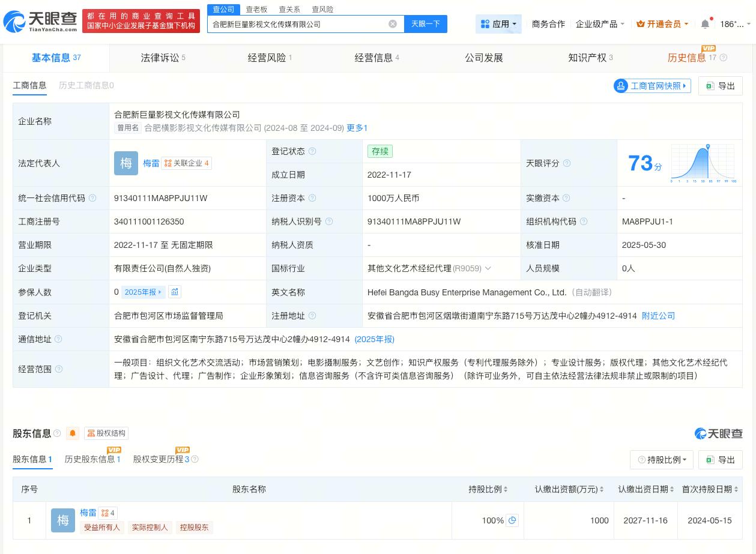This screenshot has width=756, height=554.
Task: Open the 经营风险 tab
Action: (270, 58)
